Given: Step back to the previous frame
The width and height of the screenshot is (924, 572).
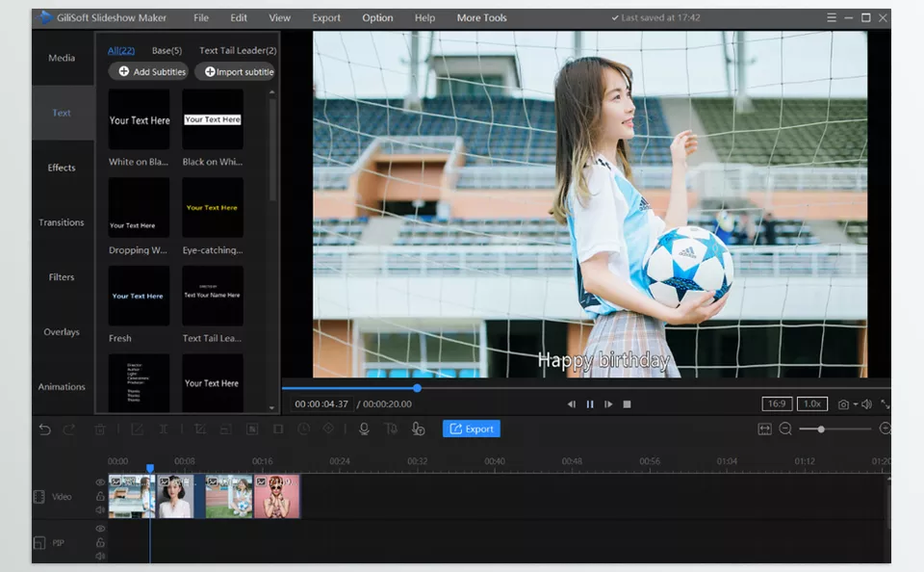Looking at the screenshot, I should (x=571, y=403).
